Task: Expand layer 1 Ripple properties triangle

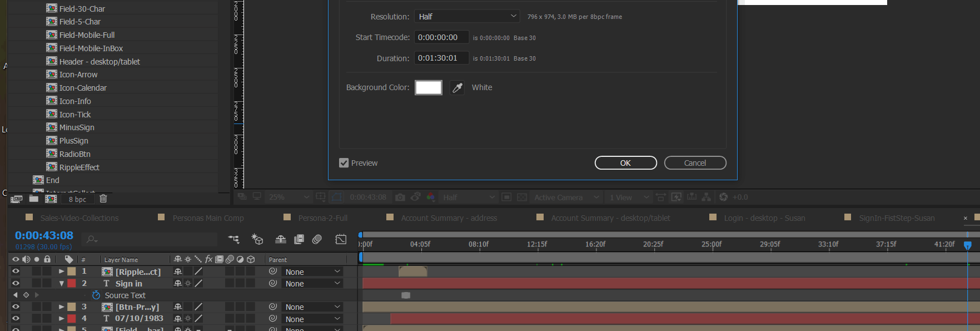Action: [61, 271]
